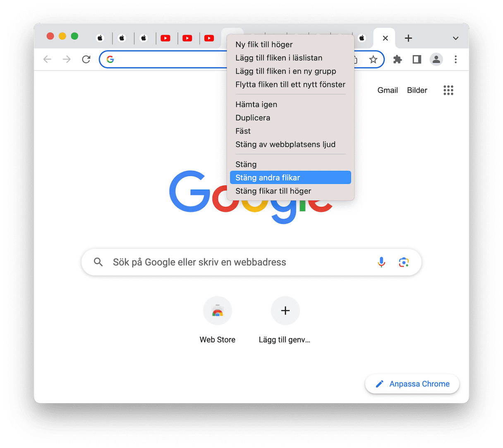Expand the tab search chevron

click(455, 38)
